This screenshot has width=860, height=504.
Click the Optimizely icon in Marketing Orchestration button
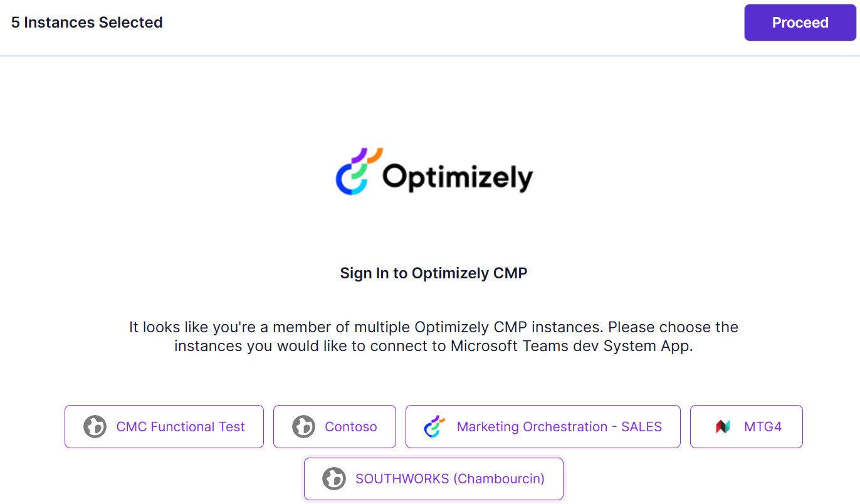click(x=435, y=427)
